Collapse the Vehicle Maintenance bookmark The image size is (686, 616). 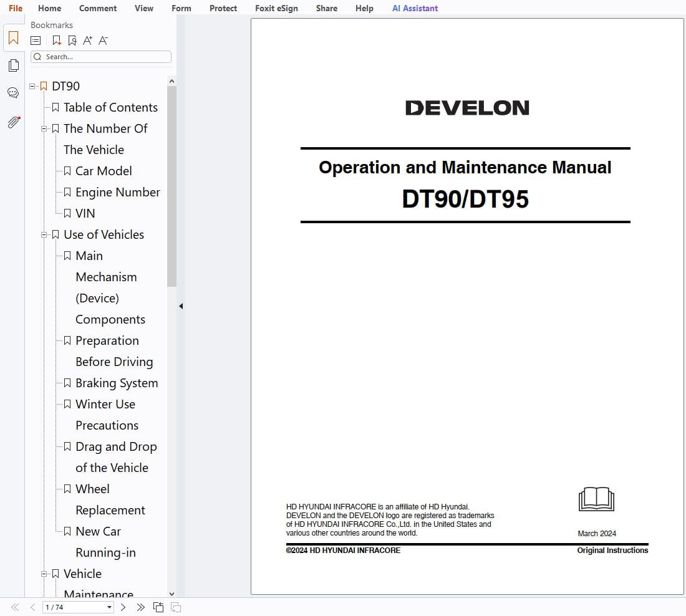click(44, 574)
